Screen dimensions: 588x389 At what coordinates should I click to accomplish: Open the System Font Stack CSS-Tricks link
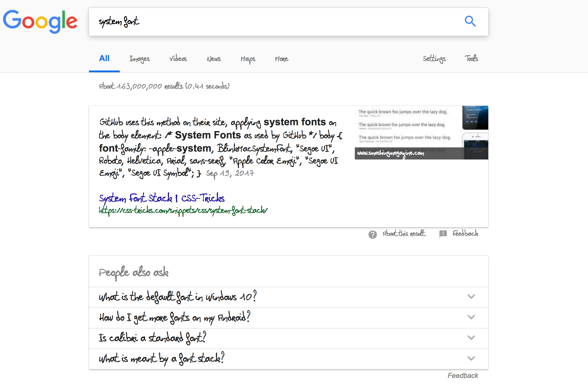click(162, 198)
